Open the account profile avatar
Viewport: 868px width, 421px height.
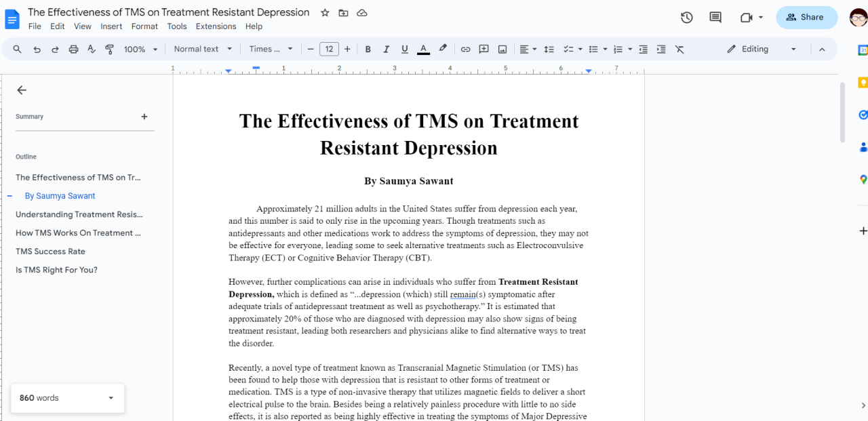858,18
